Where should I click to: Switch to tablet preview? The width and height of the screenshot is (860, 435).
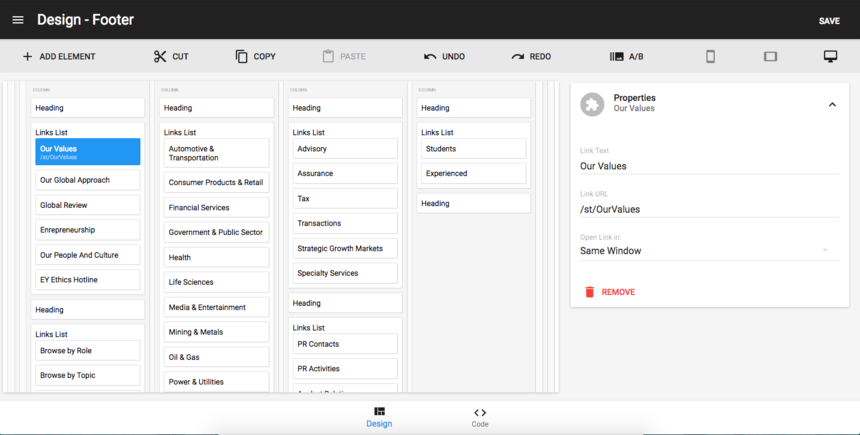pos(770,57)
